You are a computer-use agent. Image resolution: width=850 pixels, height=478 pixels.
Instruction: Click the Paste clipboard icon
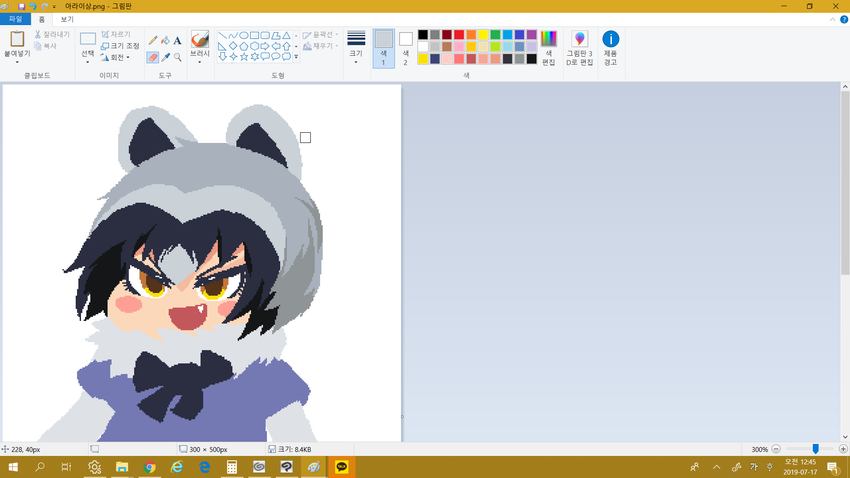[x=17, y=39]
